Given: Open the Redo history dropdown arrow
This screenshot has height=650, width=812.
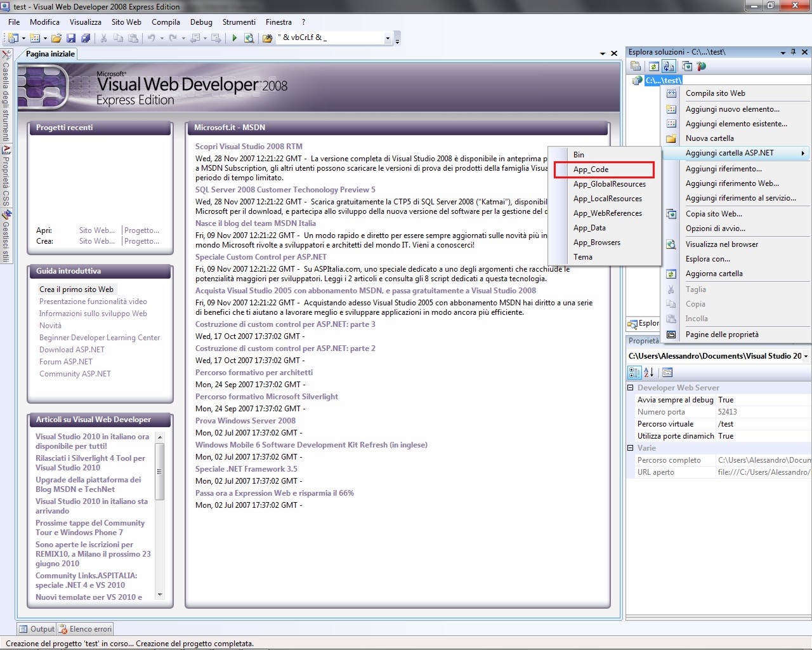Looking at the screenshot, I should (183, 38).
